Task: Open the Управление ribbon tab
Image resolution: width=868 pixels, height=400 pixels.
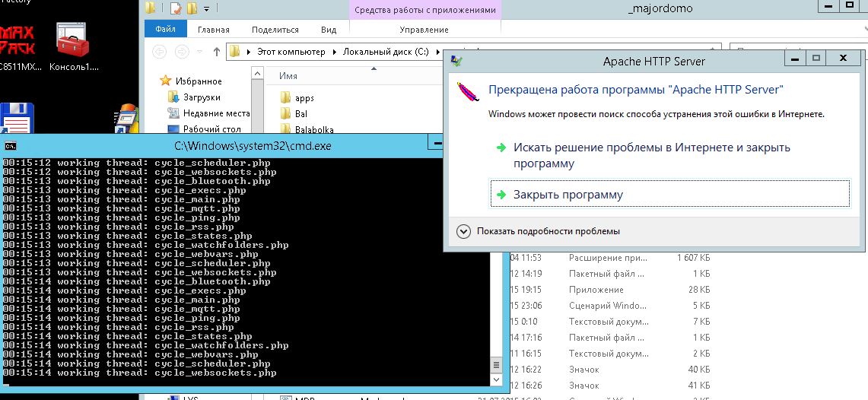Action: coord(424,30)
